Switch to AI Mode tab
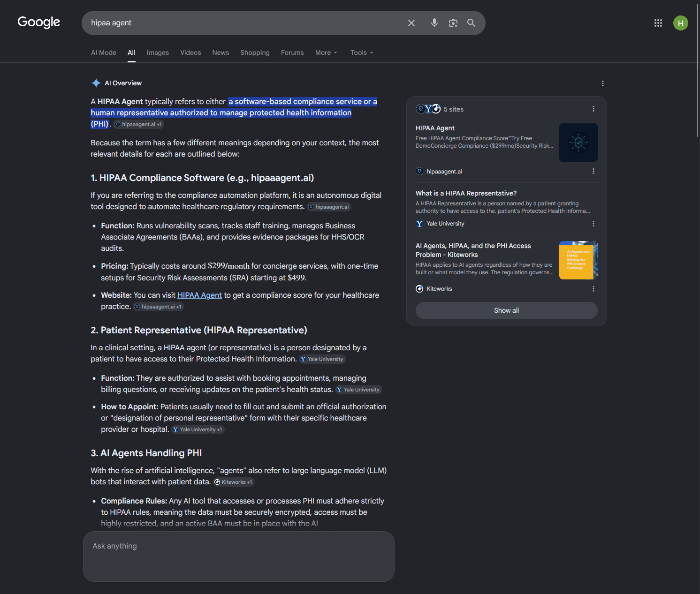Viewport: 700px width, 594px height. point(104,53)
